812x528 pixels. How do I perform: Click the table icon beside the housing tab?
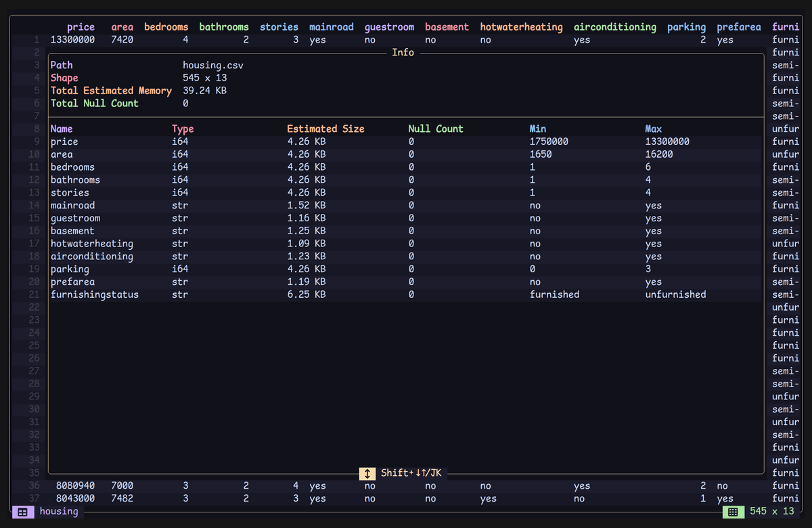[x=22, y=512]
